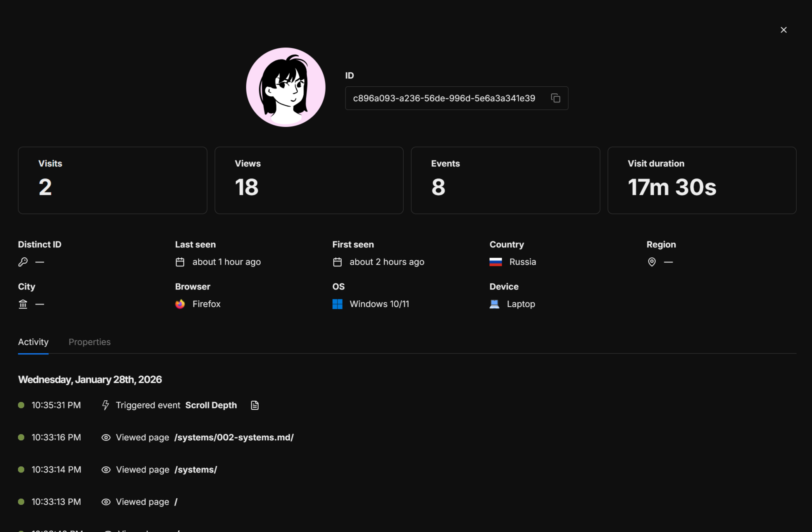Image resolution: width=812 pixels, height=532 pixels.
Task: Click the Russia flag icon
Action: tap(495, 262)
